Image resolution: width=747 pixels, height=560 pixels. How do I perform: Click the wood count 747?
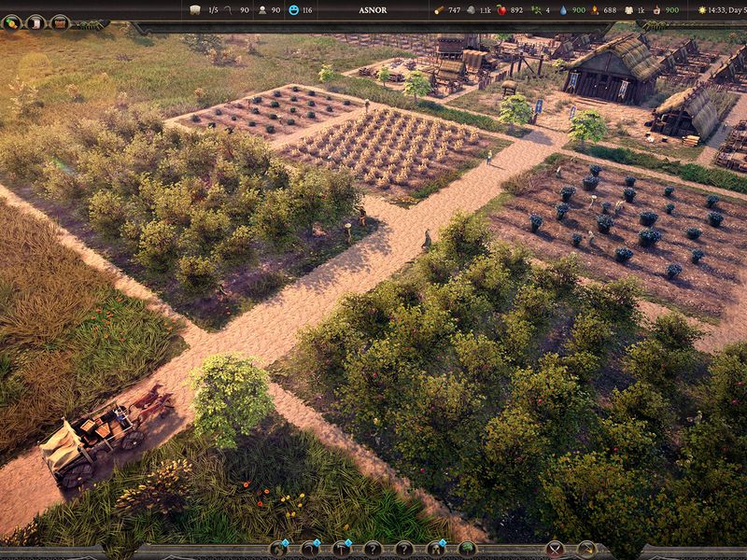455,10
